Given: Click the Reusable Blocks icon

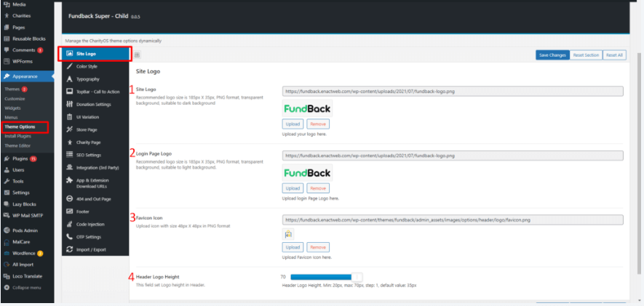Looking at the screenshot, I should [6, 39].
